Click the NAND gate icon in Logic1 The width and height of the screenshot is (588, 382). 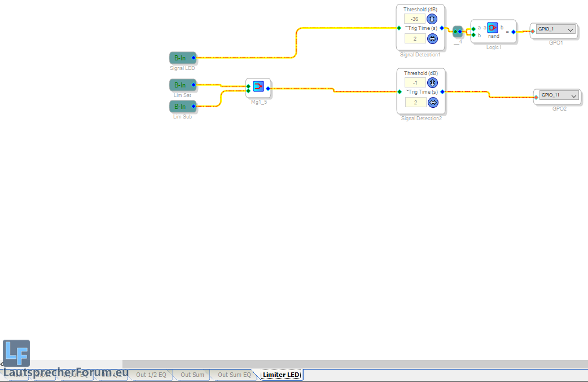pyautogui.click(x=493, y=28)
